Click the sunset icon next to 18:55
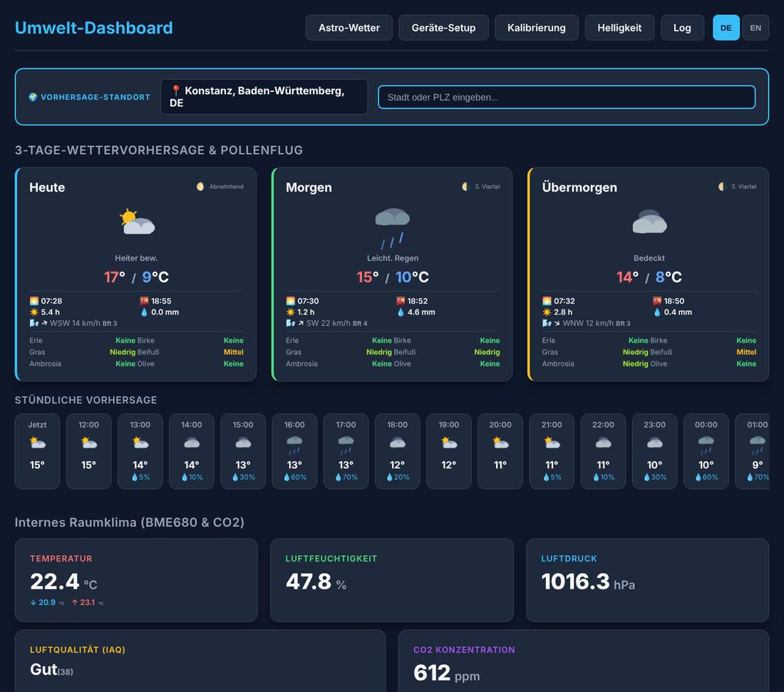The height and width of the screenshot is (692, 784). [x=145, y=301]
